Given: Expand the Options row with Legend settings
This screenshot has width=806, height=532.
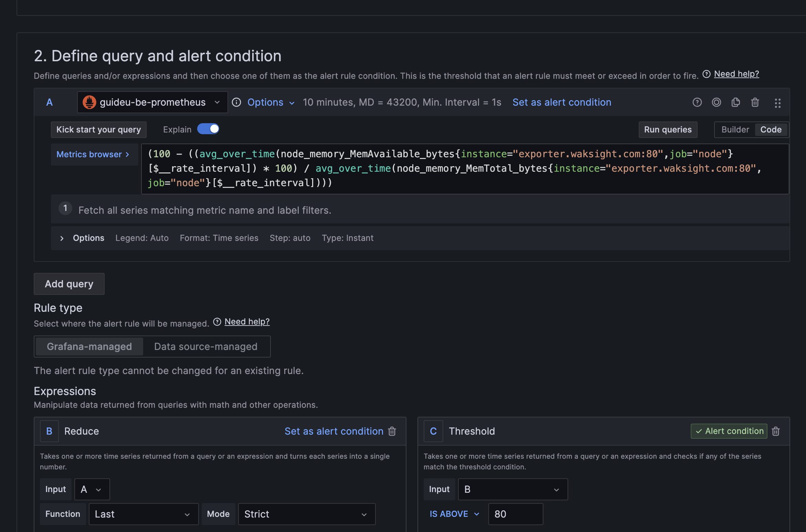Looking at the screenshot, I should click(62, 238).
